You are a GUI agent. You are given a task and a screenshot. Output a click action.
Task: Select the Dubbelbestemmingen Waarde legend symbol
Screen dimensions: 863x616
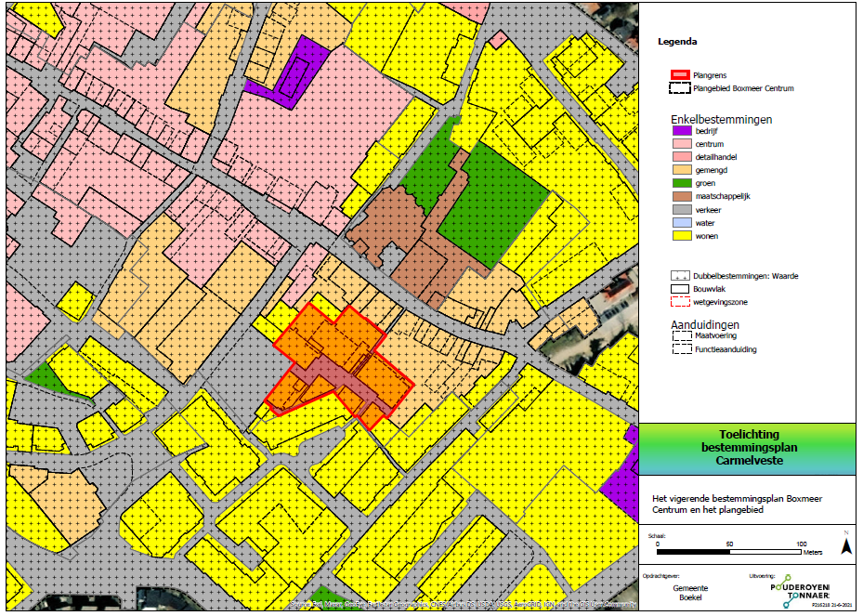(680, 276)
